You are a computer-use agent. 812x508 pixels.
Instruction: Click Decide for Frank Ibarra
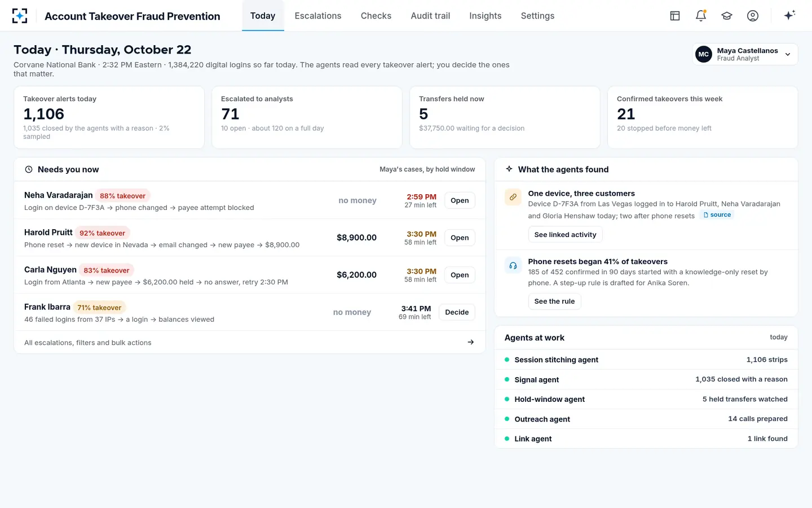457,312
